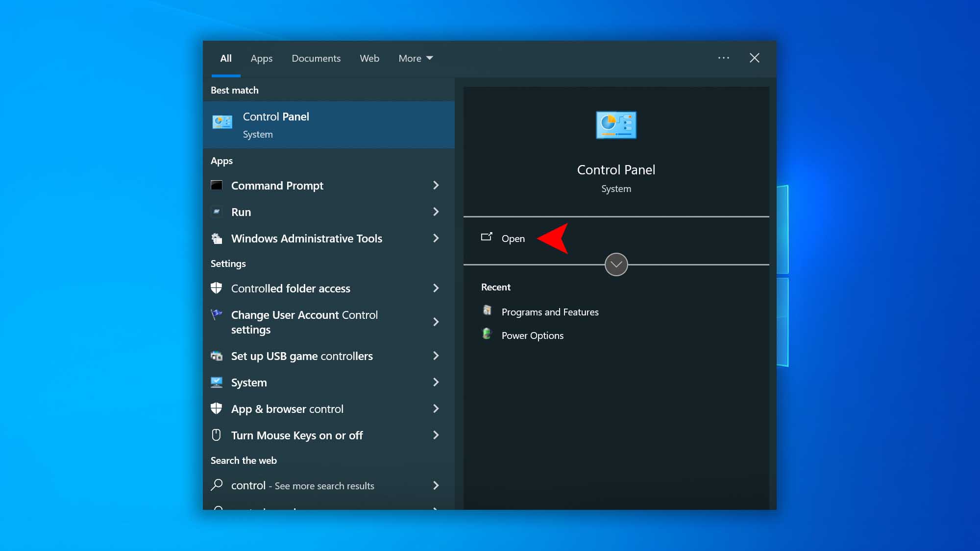Image resolution: width=980 pixels, height=551 pixels.
Task: Expand Change User Account Control arrow
Action: tap(436, 322)
